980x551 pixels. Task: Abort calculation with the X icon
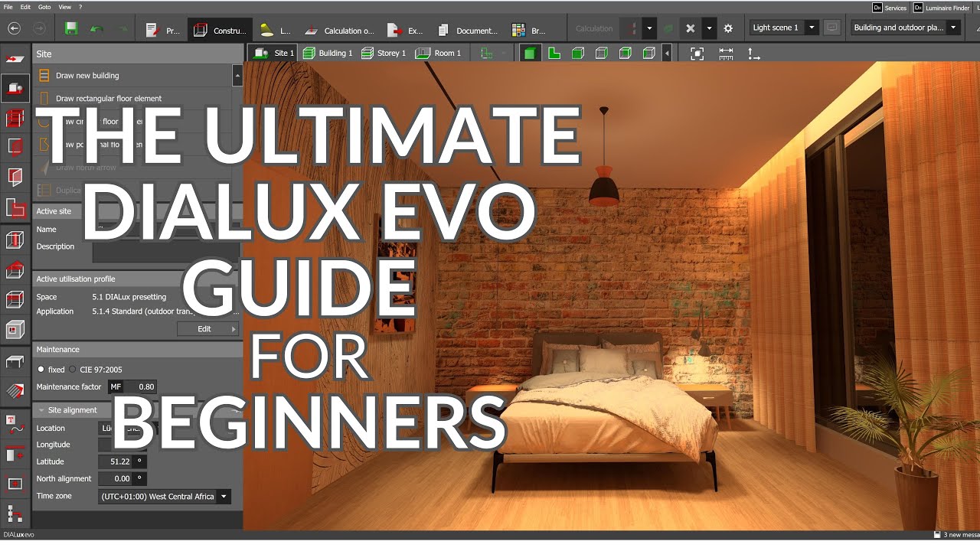tap(690, 28)
